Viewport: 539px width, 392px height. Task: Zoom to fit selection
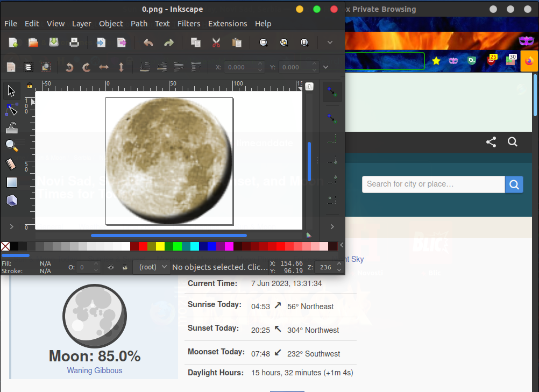263,42
